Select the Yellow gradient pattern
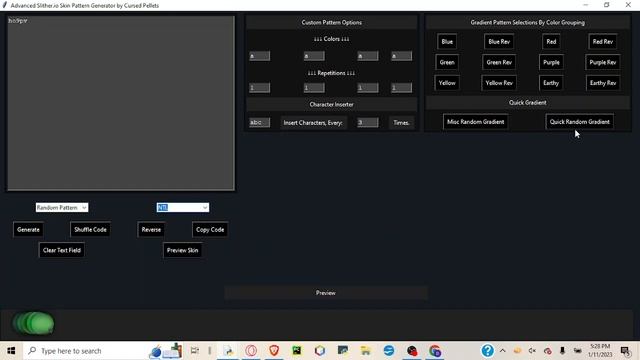 pyautogui.click(x=447, y=83)
